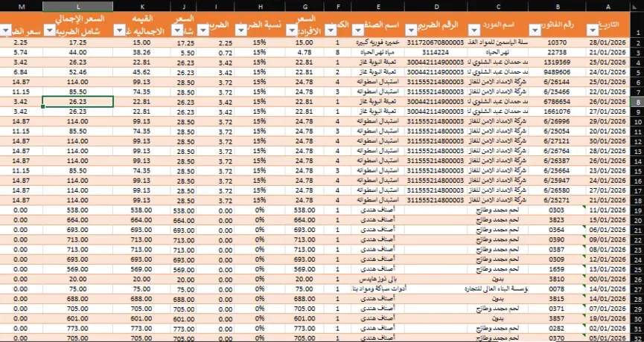Screen dimensions: 644x342
Task: Click tax number cell 311720670800003
Action: pos(436,42)
